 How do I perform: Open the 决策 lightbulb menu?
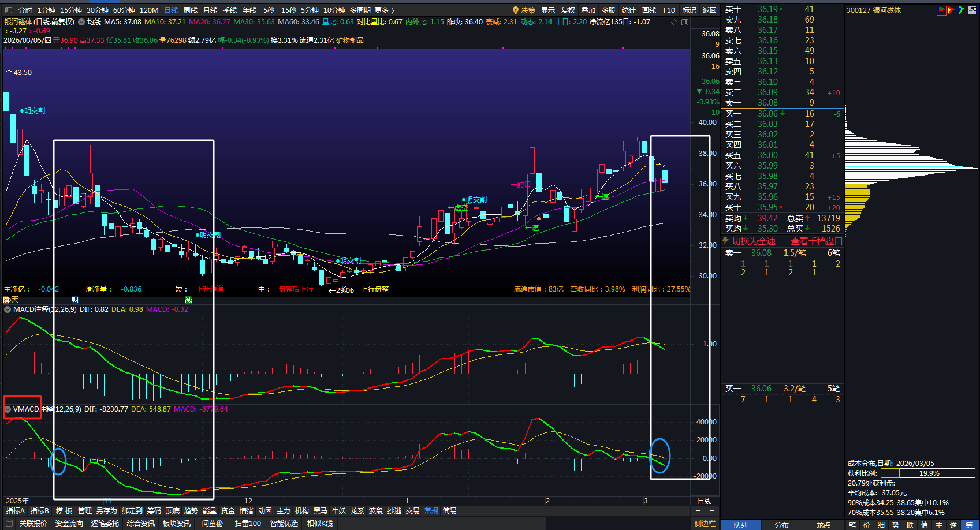(x=524, y=10)
